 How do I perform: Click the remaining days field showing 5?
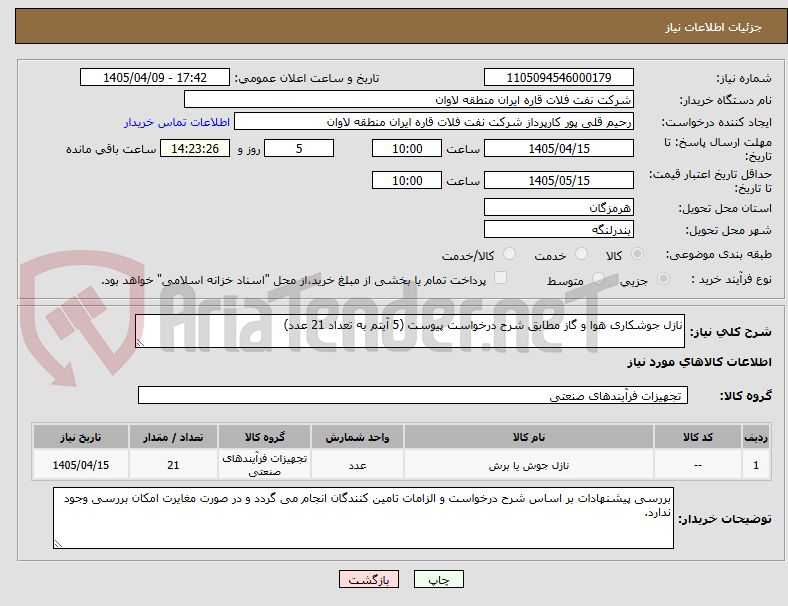coord(299,148)
